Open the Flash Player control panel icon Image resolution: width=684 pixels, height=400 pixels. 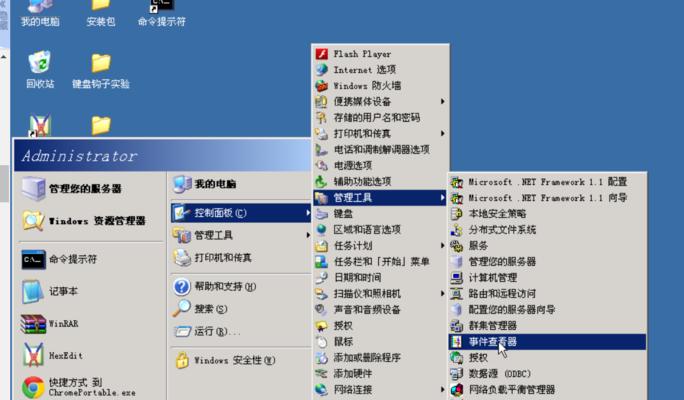pyautogui.click(x=322, y=54)
